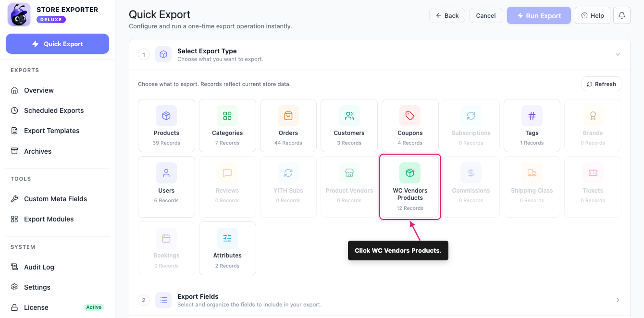Select the Coupons tag icon
This screenshot has height=318, width=644.
click(x=410, y=116)
